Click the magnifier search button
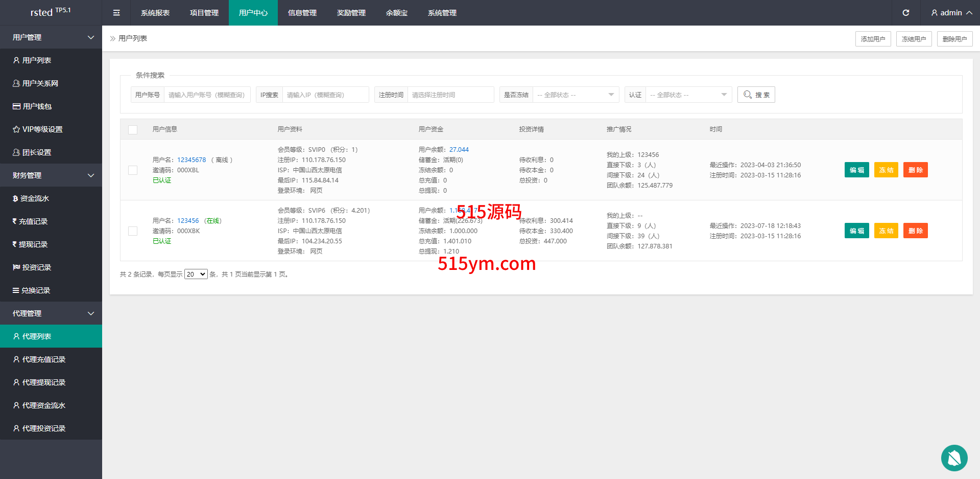 tap(756, 95)
